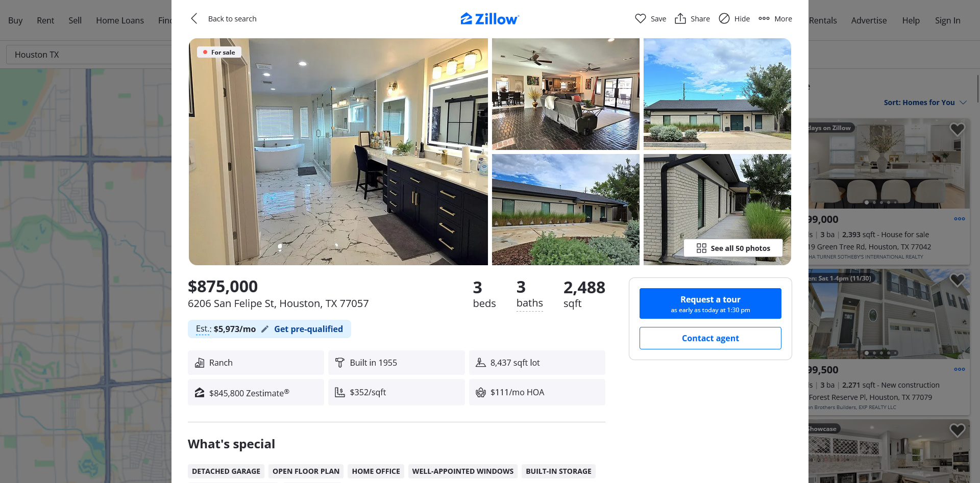Open See all 50 photos

coord(733,248)
